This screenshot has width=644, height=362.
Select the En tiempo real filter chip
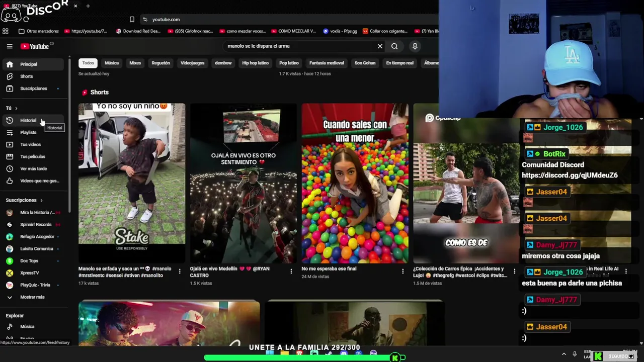coord(399,63)
